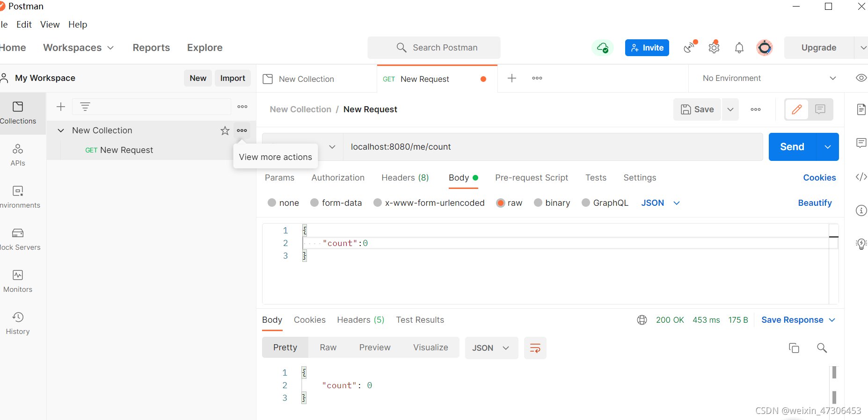Viewport: 868px width, 420px height.
Task: Search the response with the magnifier icon
Action: pyautogui.click(x=822, y=348)
